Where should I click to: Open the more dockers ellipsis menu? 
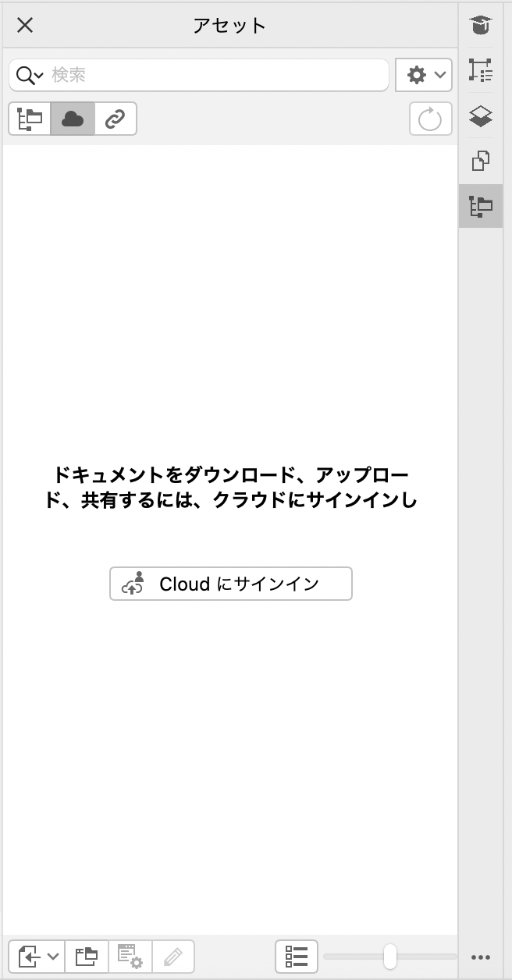(481, 957)
